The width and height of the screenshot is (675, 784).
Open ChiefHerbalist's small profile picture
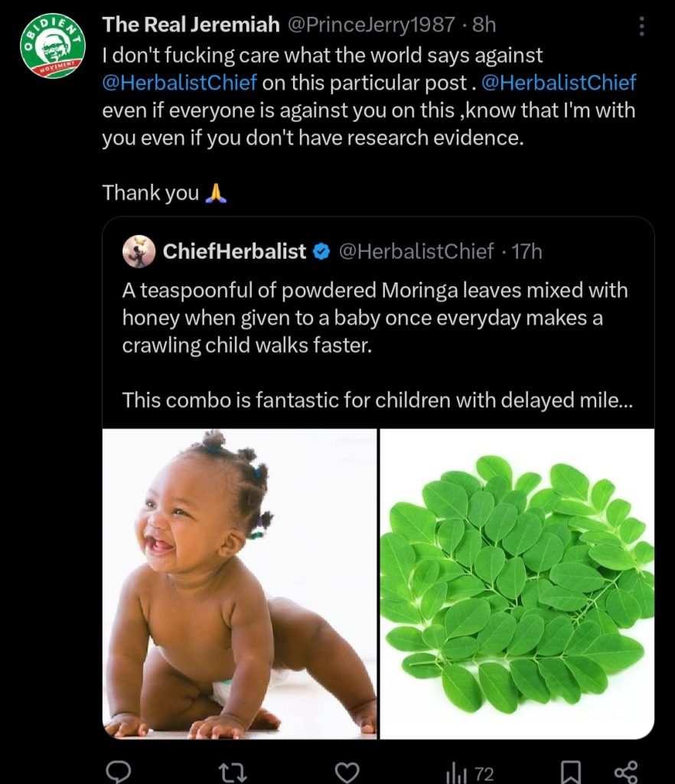coord(139,251)
